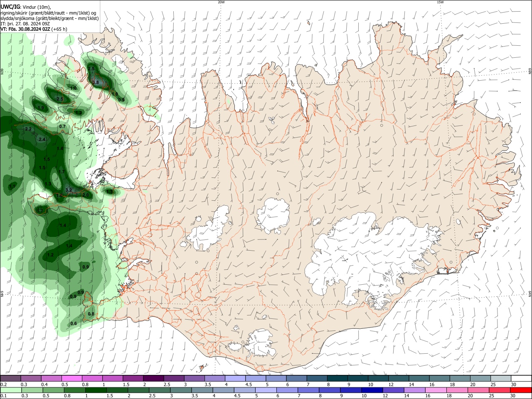Select the darkest purple snow swatch starting at 2
532x399 pixels.
coord(153,379)
